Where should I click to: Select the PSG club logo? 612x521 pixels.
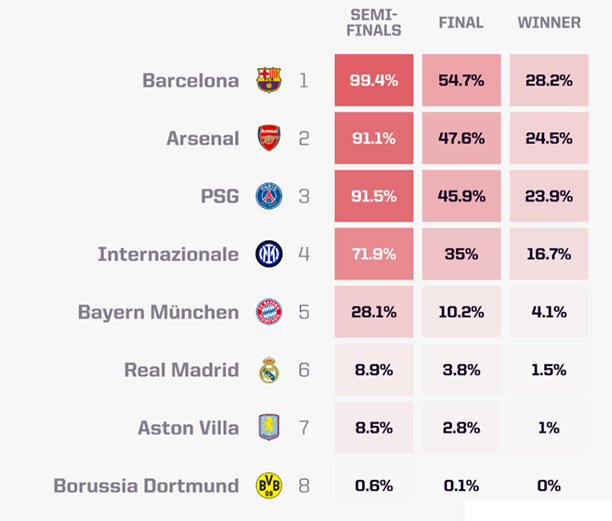click(x=269, y=196)
